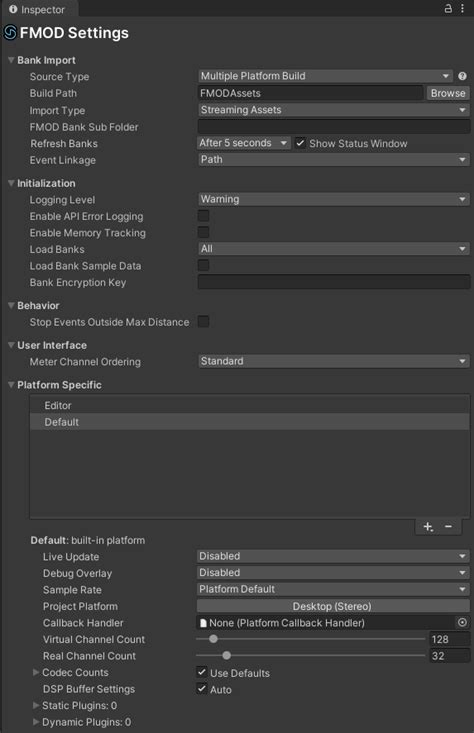
Task: Collapse the User Interface section
Action: click(11, 345)
